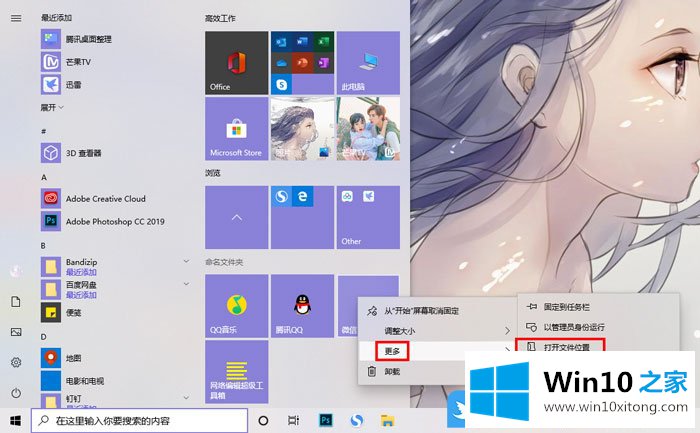
Task: Open the Office tile
Action: (x=236, y=62)
